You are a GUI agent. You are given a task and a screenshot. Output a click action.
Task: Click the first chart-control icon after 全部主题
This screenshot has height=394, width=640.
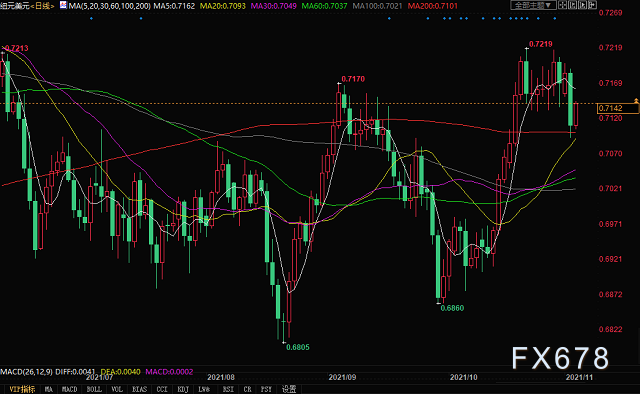tap(562, 5)
